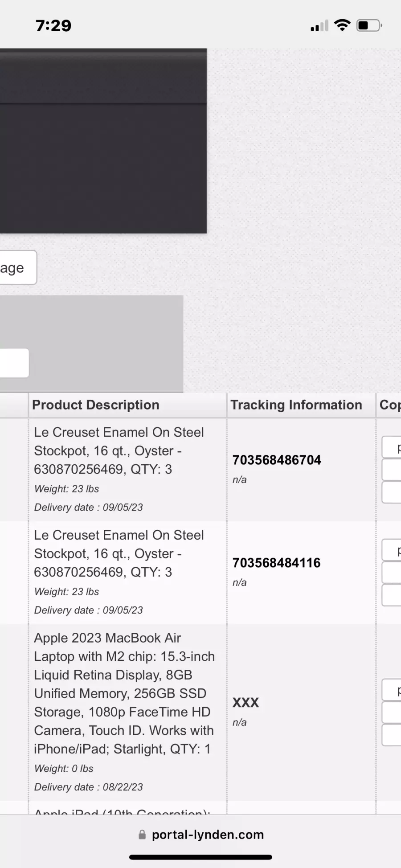Tap the home indicator bar at bottom
The image size is (401, 868).
click(x=200, y=857)
